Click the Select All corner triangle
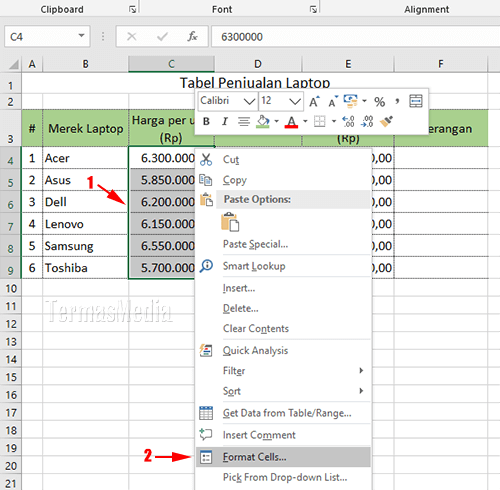 13,64
